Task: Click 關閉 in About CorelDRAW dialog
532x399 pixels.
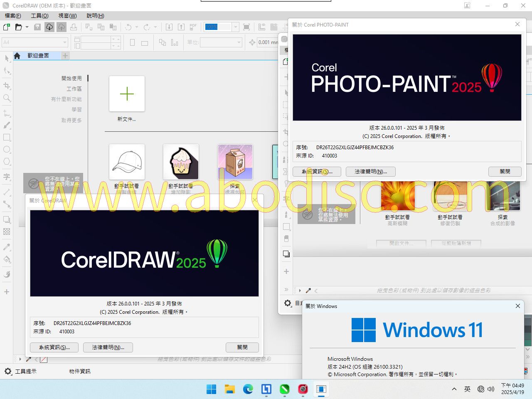Action: (x=242, y=347)
